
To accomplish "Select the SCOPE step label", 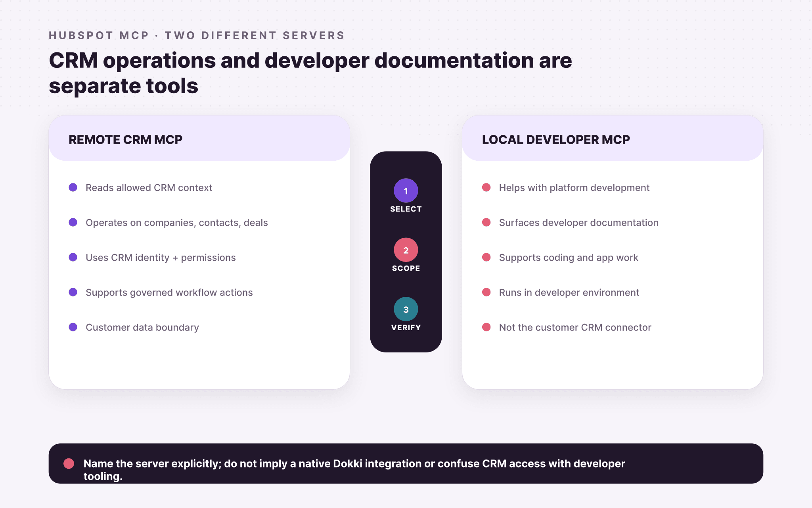I will tap(406, 268).
